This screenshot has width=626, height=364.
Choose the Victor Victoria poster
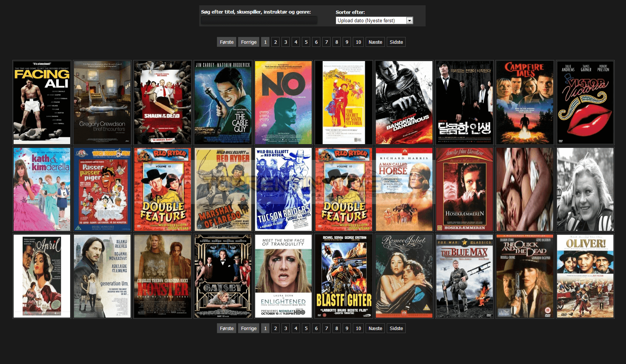[x=585, y=103]
